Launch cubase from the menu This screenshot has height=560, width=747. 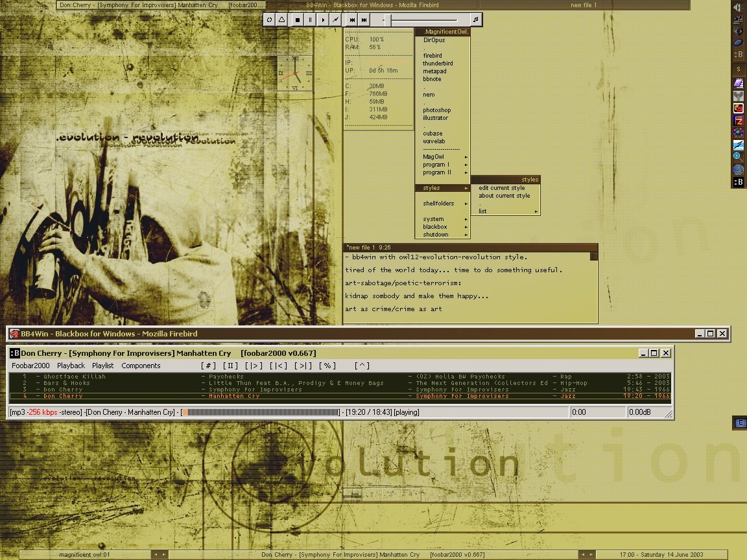433,134
